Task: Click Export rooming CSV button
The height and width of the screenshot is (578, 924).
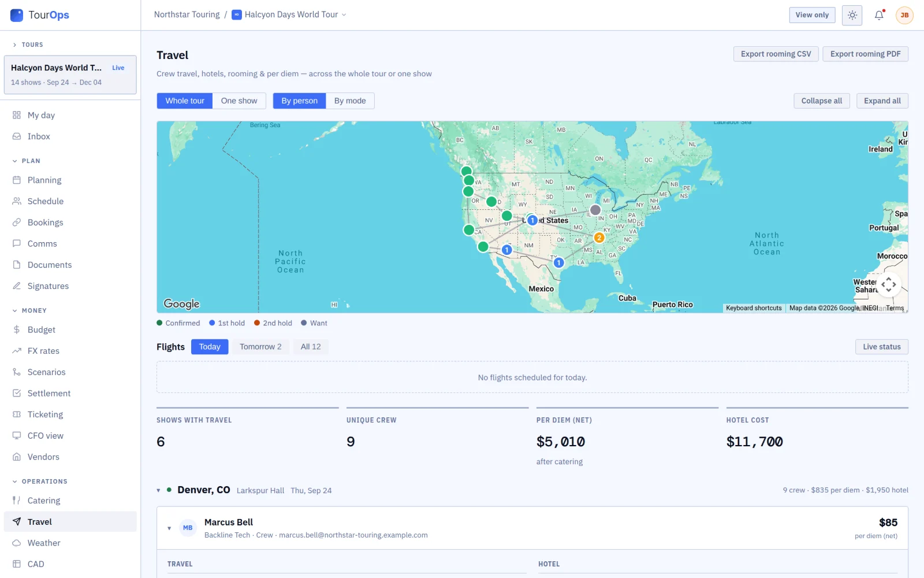Action: click(776, 54)
